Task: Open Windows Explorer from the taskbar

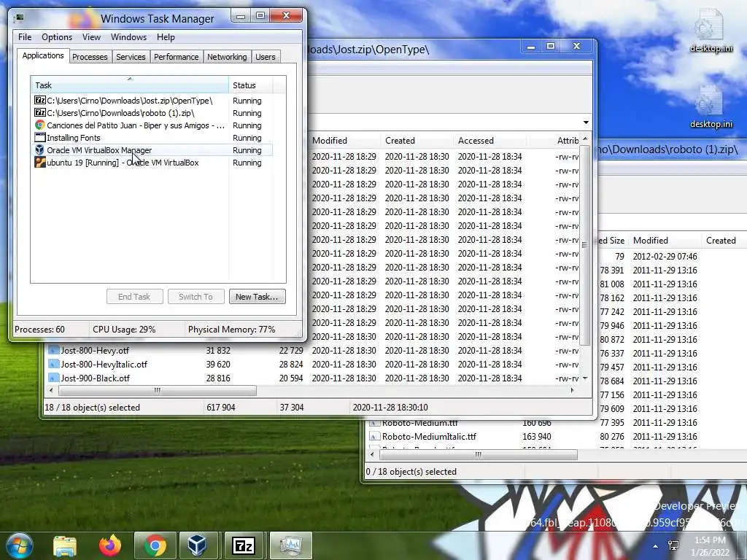Action: (x=65, y=545)
